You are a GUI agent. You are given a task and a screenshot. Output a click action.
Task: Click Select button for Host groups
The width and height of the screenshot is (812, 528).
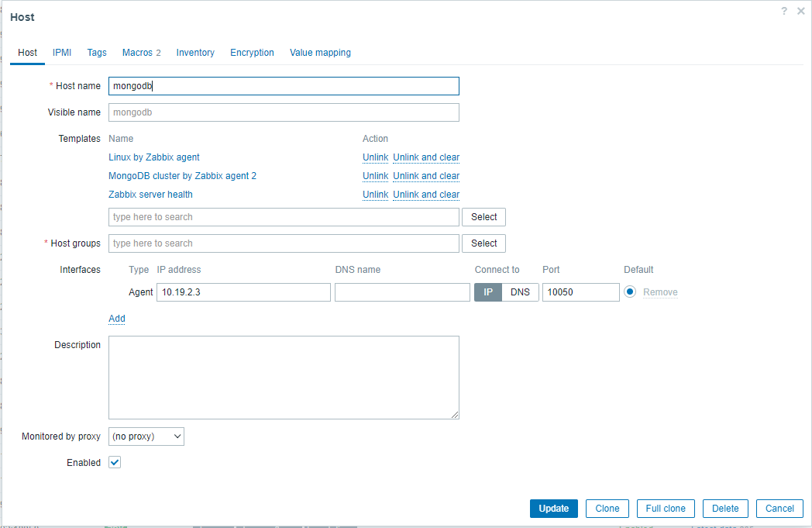(x=483, y=243)
